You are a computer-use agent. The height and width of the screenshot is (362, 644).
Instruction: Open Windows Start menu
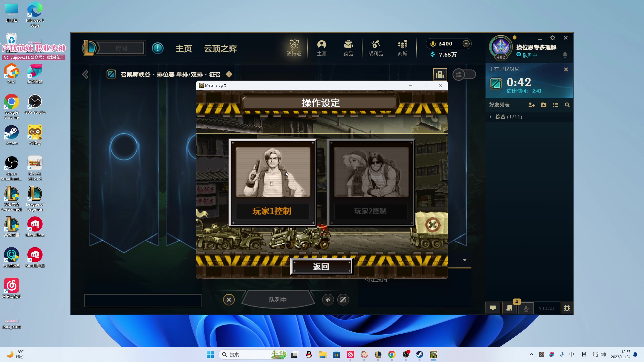point(210,354)
